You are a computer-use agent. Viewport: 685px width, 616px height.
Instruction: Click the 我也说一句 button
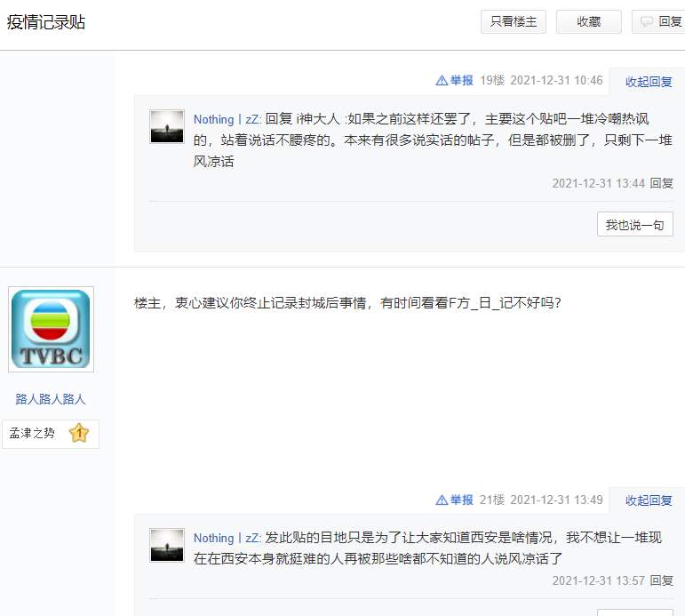point(634,225)
